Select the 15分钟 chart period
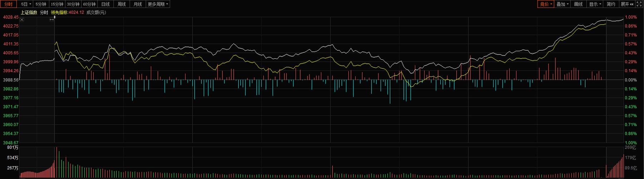This screenshot has height=179, width=644. point(57,4)
